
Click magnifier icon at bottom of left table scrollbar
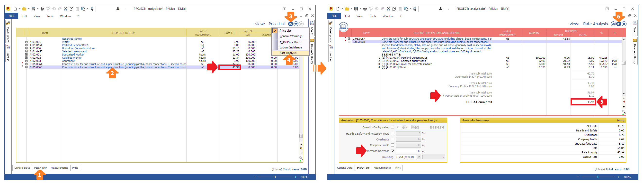click(301, 158)
